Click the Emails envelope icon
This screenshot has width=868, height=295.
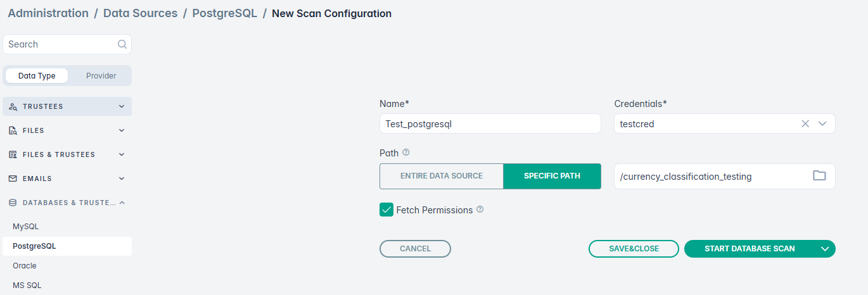[x=13, y=179]
